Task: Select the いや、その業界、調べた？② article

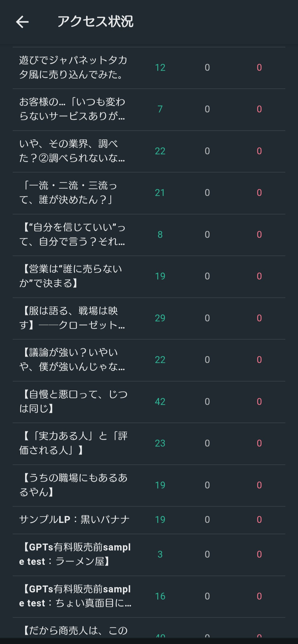Action: tap(72, 151)
